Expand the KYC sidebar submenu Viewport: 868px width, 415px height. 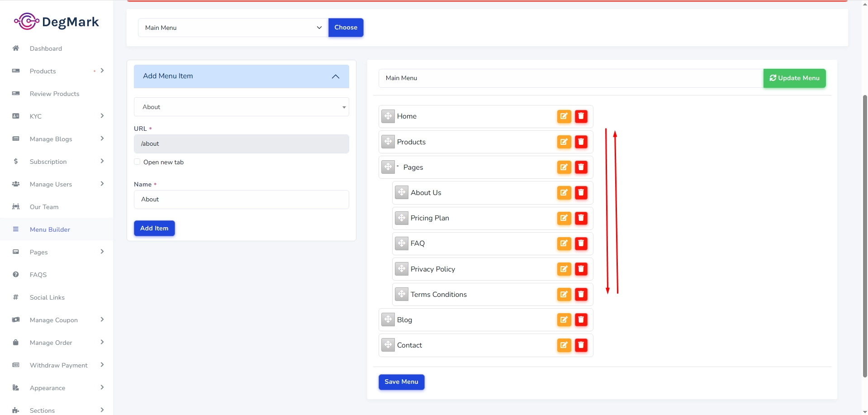pos(102,116)
